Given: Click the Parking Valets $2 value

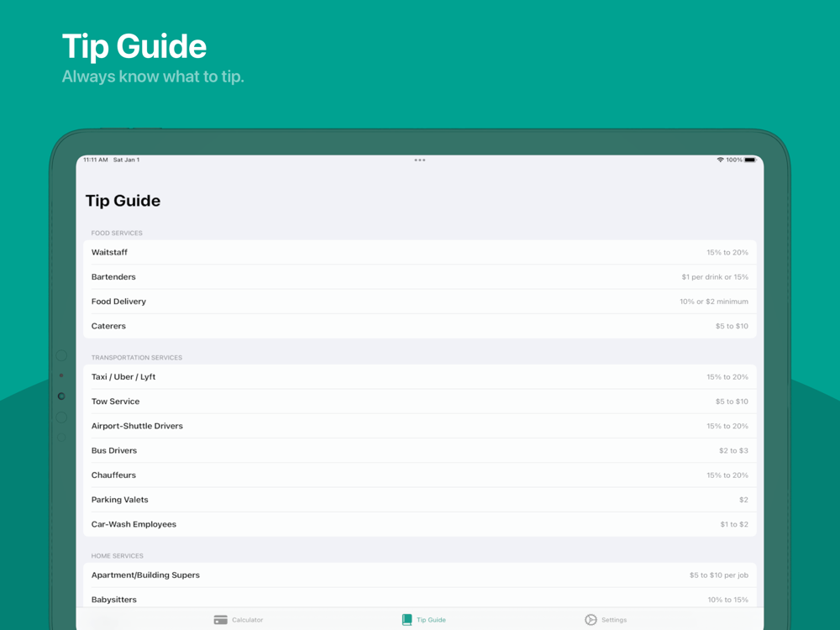Looking at the screenshot, I should click(743, 500).
